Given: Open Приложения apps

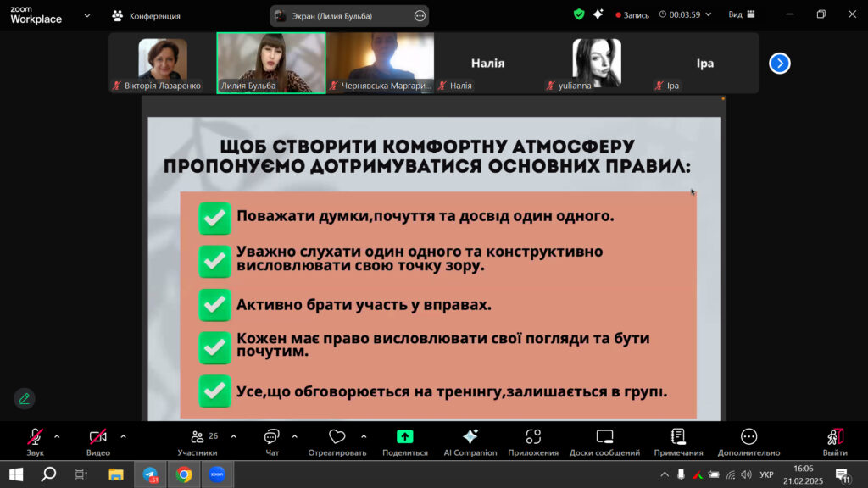Looking at the screenshot, I should click(533, 442).
